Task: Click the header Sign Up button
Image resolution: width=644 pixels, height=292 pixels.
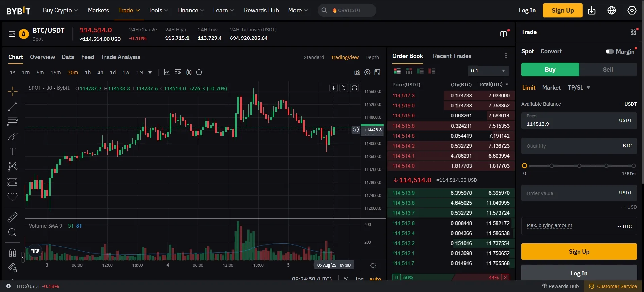Action: pyautogui.click(x=563, y=10)
